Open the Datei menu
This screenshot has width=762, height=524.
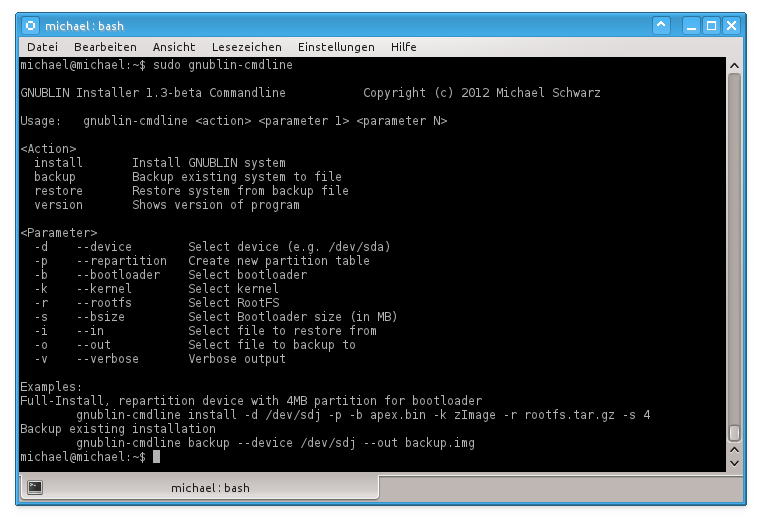click(42, 47)
